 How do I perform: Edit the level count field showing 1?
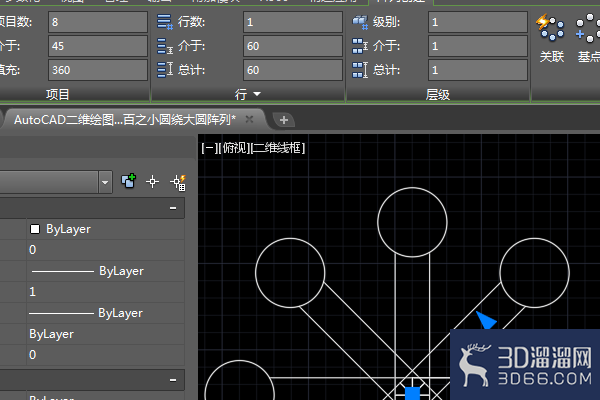[x=478, y=22]
